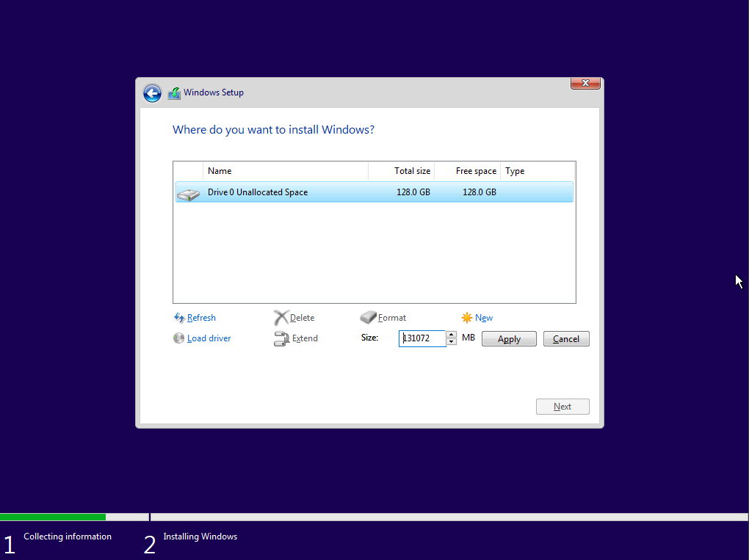This screenshot has height=560, width=749.
Task: Select the drive icon in Drive 0 row
Action: [x=189, y=193]
